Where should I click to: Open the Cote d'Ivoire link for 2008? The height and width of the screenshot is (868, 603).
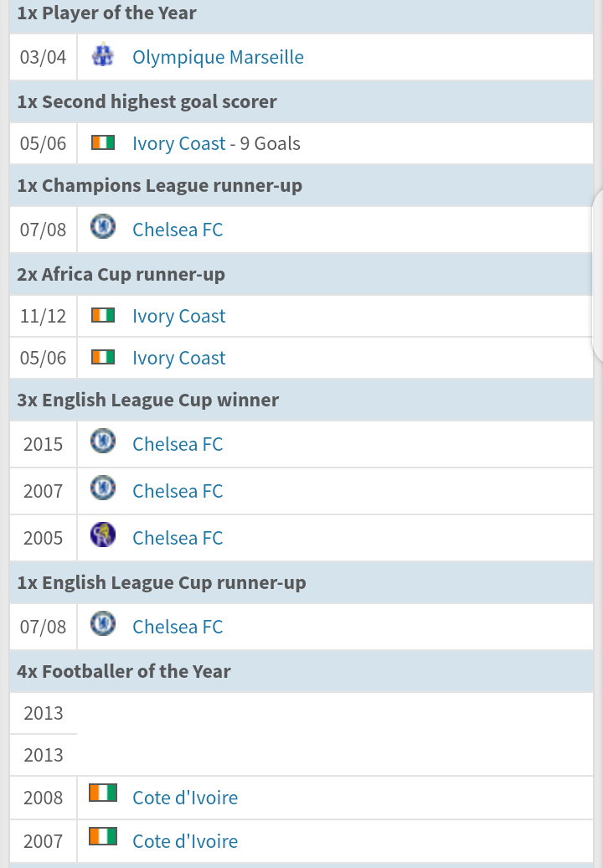click(185, 798)
